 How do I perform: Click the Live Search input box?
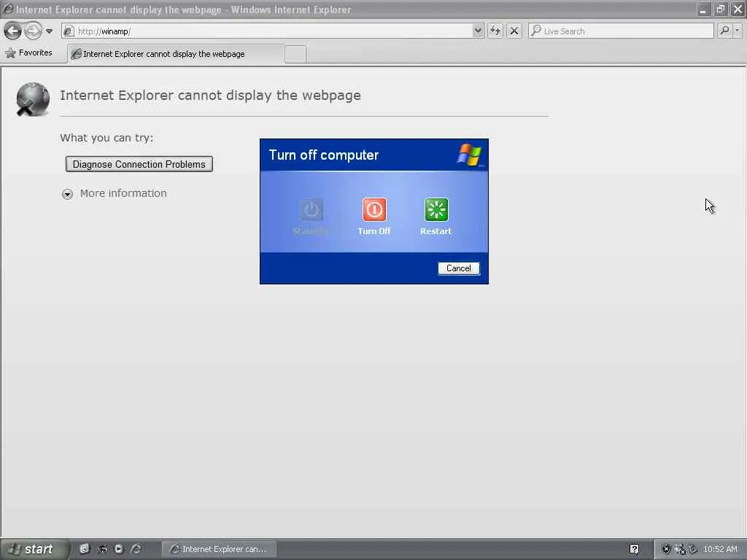click(621, 31)
